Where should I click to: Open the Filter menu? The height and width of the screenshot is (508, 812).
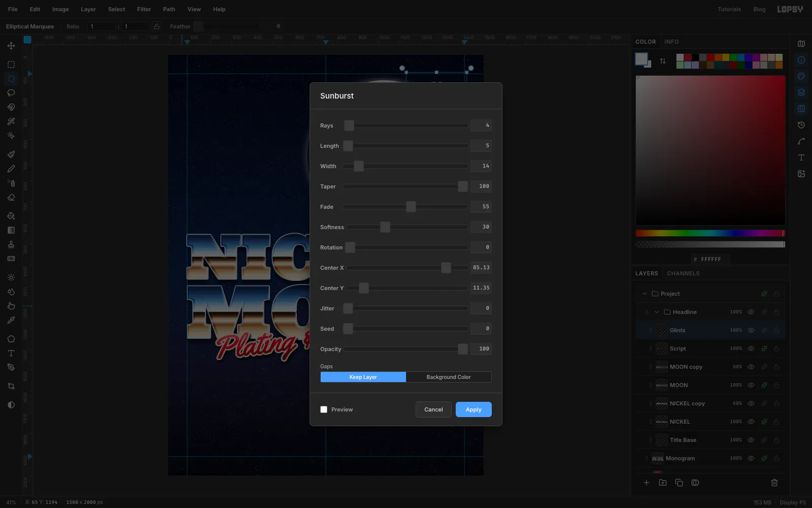pyautogui.click(x=144, y=9)
